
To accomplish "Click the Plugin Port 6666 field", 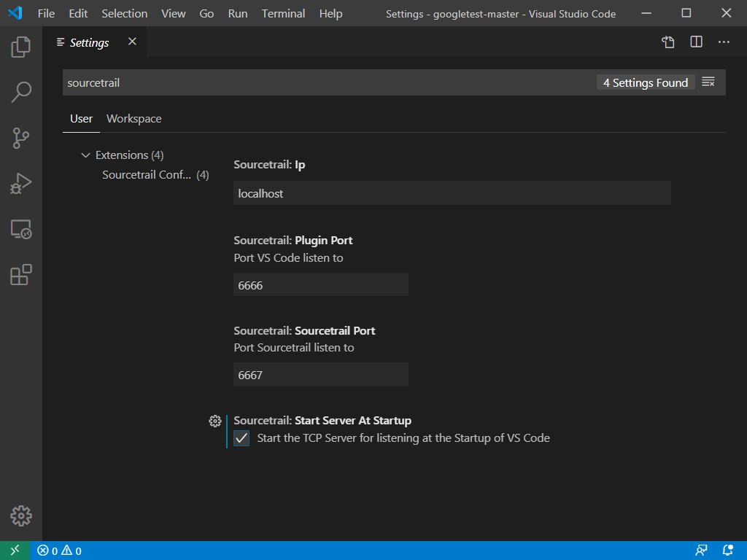I will (321, 285).
